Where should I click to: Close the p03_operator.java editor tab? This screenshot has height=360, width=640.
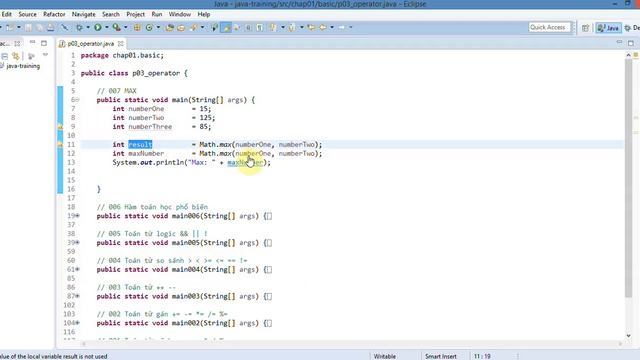120,43
